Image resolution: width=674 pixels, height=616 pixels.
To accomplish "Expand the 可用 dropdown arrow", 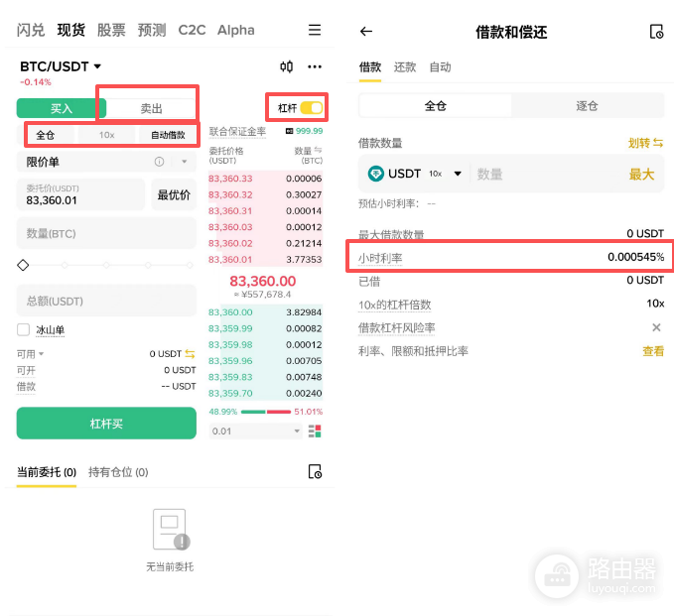I will click(42, 354).
